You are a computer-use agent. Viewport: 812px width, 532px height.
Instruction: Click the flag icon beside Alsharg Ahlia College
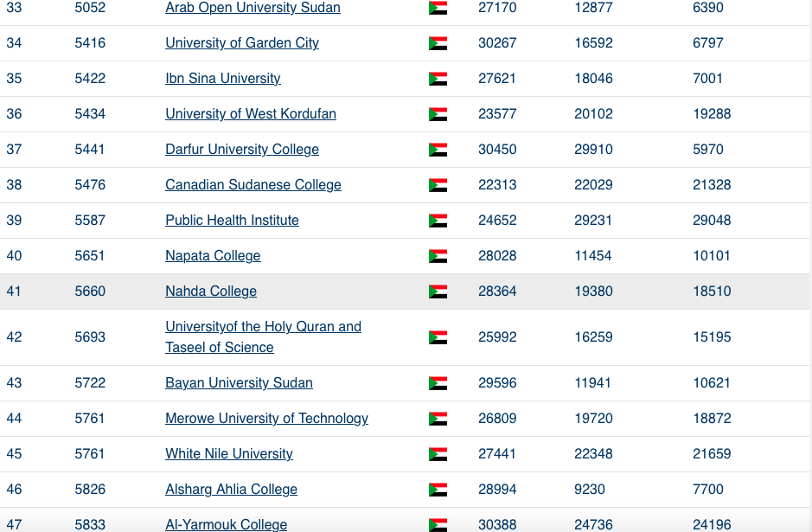[438, 490]
